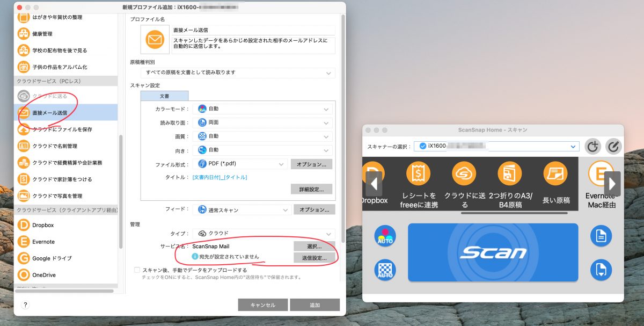Select the 健康管理 profile icon in the list
Viewport: 644px width, 326px height.
(x=24, y=34)
